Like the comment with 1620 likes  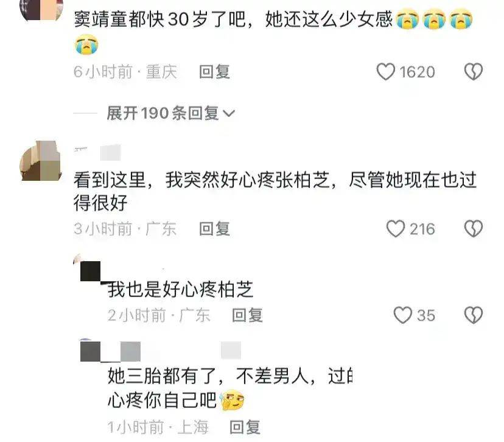pyautogui.click(x=386, y=71)
